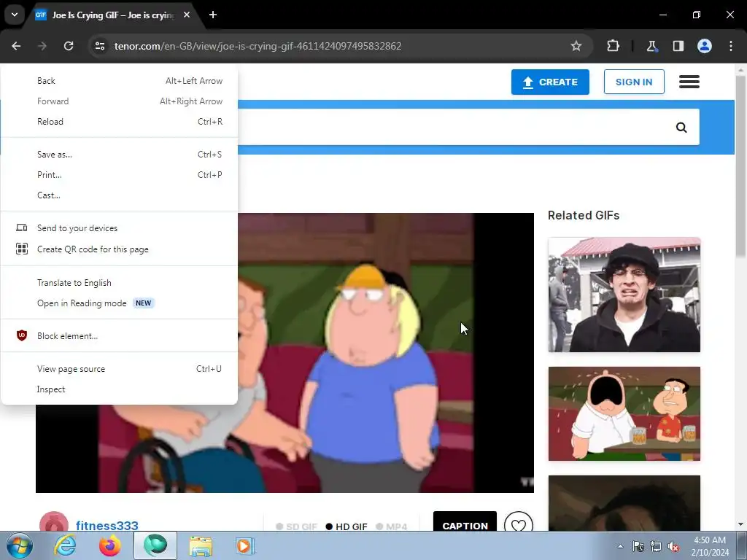Image resolution: width=747 pixels, height=560 pixels.
Task: Open File Explorer folder taskbar icon
Action: tap(201, 545)
